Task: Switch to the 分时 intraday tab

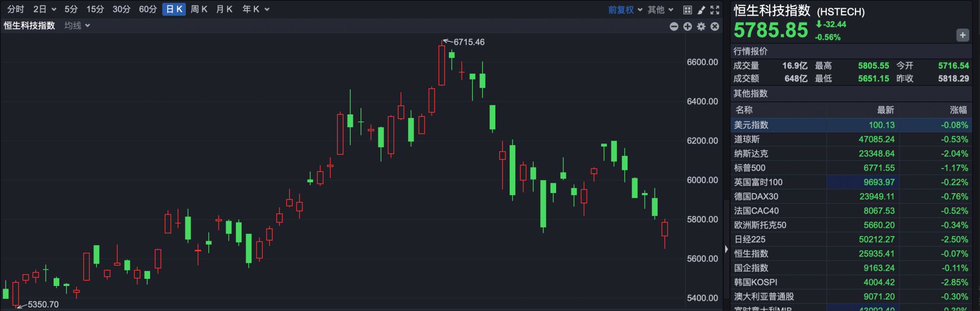Action: click(15, 9)
